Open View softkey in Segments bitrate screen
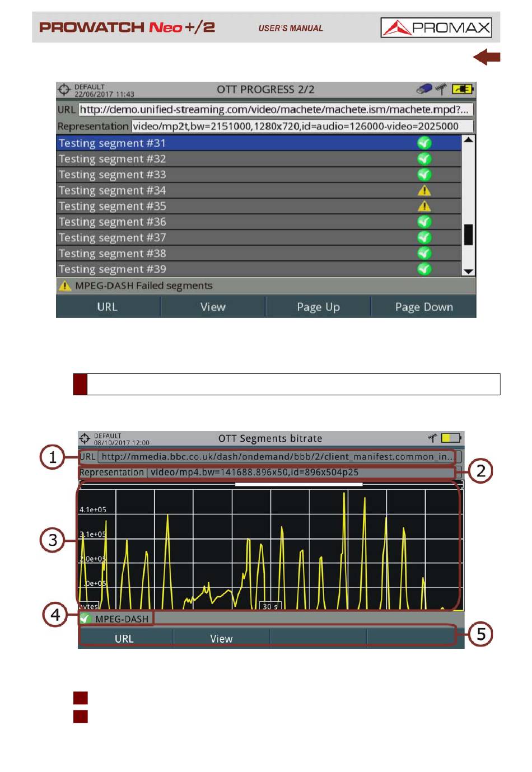 point(222,639)
